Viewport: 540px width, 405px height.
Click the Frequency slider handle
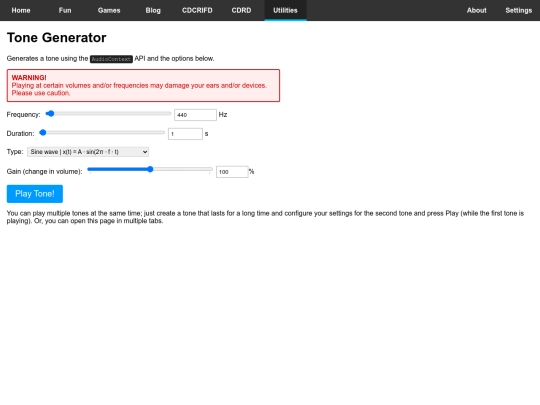50,114
